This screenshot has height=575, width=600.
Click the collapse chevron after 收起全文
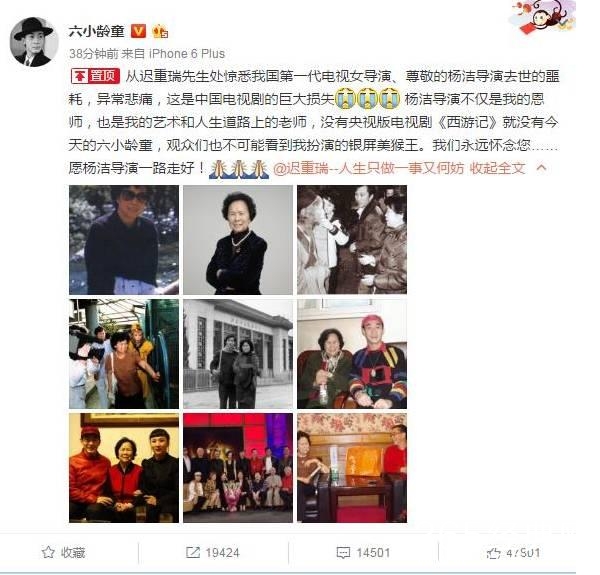point(541,168)
